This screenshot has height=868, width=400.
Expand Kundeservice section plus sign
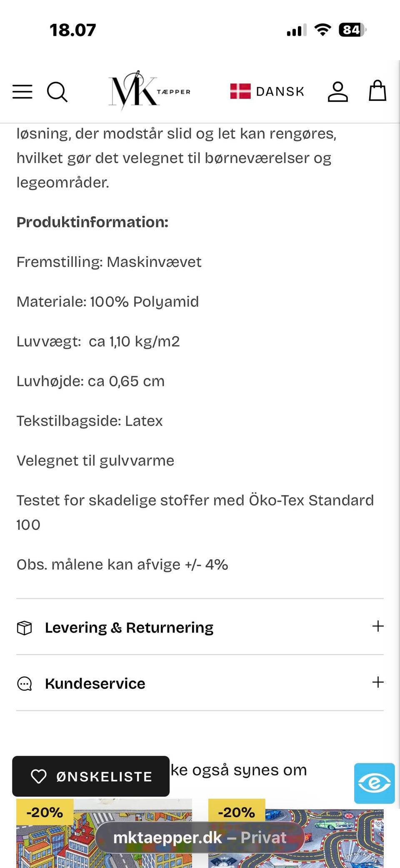[378, 682]
